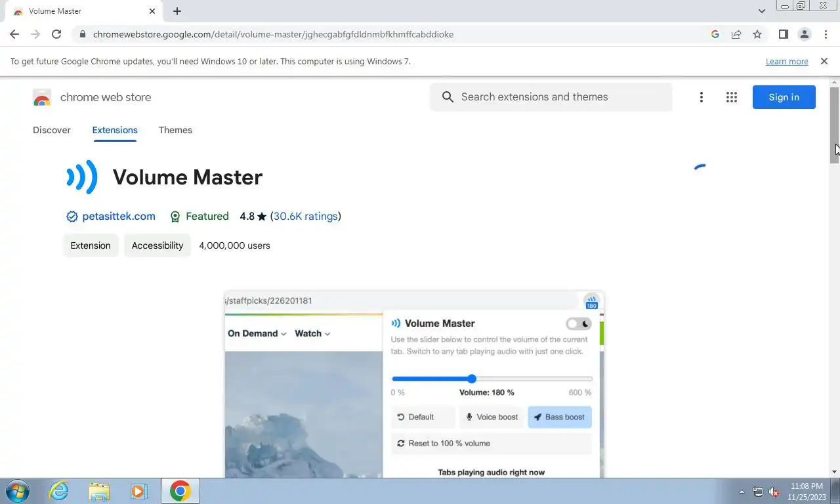Open the On Demand dropdown in the preview
The image size is (840, 504).
257,333
